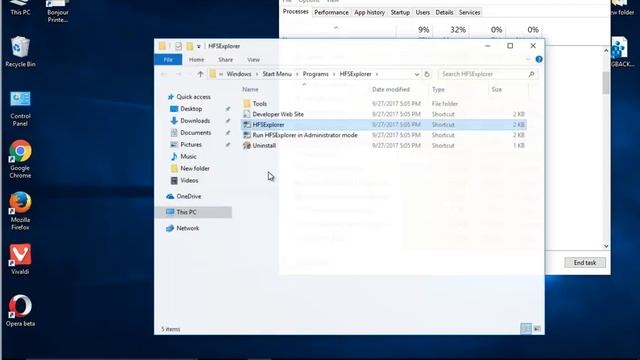640x360 pixels.
Task: Select the Uninstall shortcut icon
Action: (247, 145)
